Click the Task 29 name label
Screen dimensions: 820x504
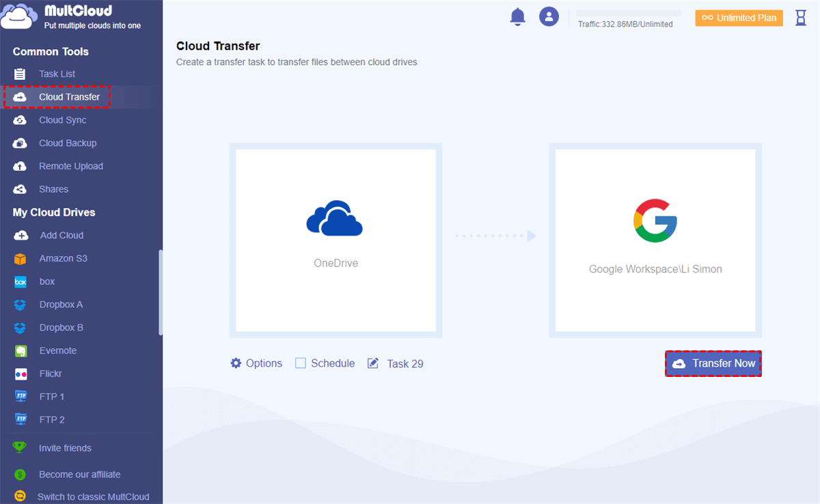tap(405, 363)
